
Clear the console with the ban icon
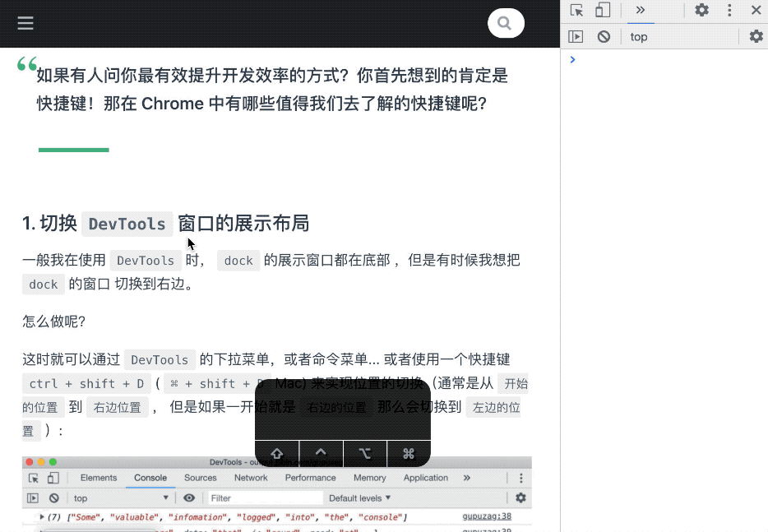coord(604,36)
